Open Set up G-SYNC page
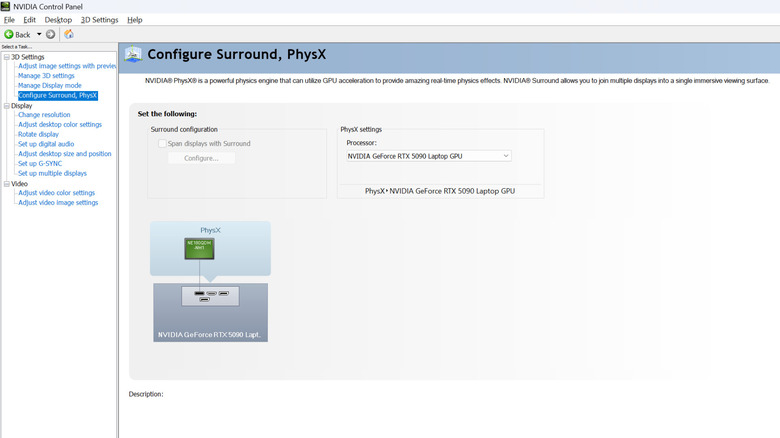Screen dimensions: 780x438 click(x=40, y=163)
